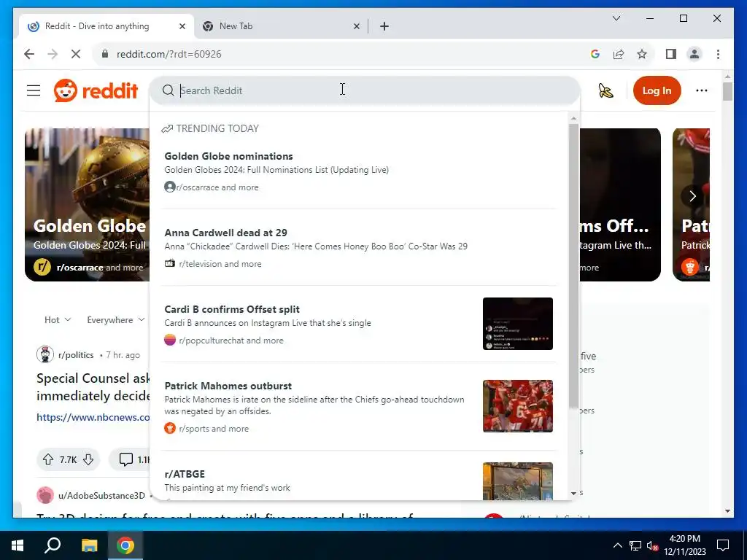Screen dimensions: 747x560
Task: Select Golden Globe nominations trending result
Action: coord(359,171)
